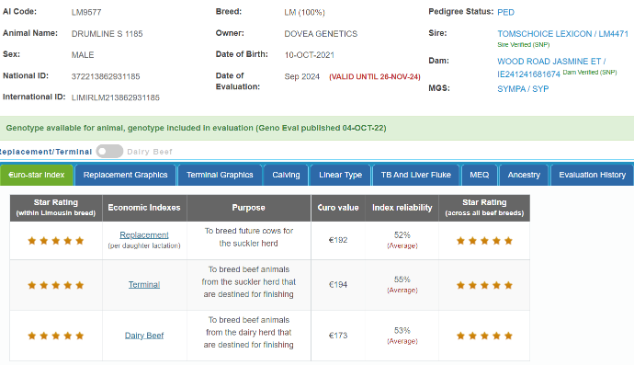The image size is (634, 365).
Task: Open the Terminal economic index link
Action: (144, 285)
